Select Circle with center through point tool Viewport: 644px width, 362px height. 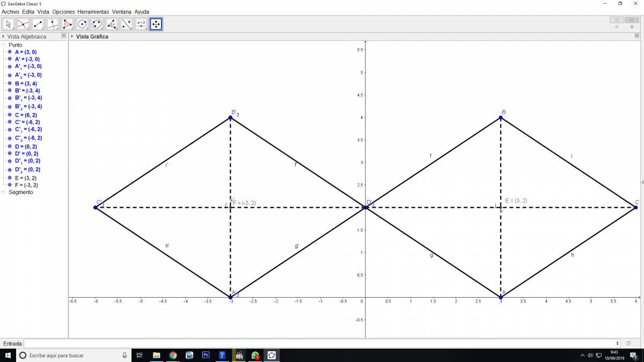82,24
